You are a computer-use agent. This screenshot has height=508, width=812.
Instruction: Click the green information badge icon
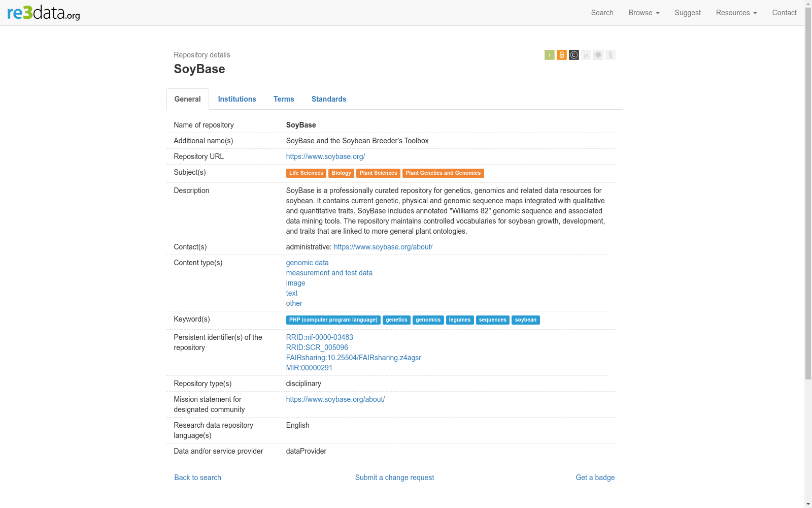(x=549, y=55)
